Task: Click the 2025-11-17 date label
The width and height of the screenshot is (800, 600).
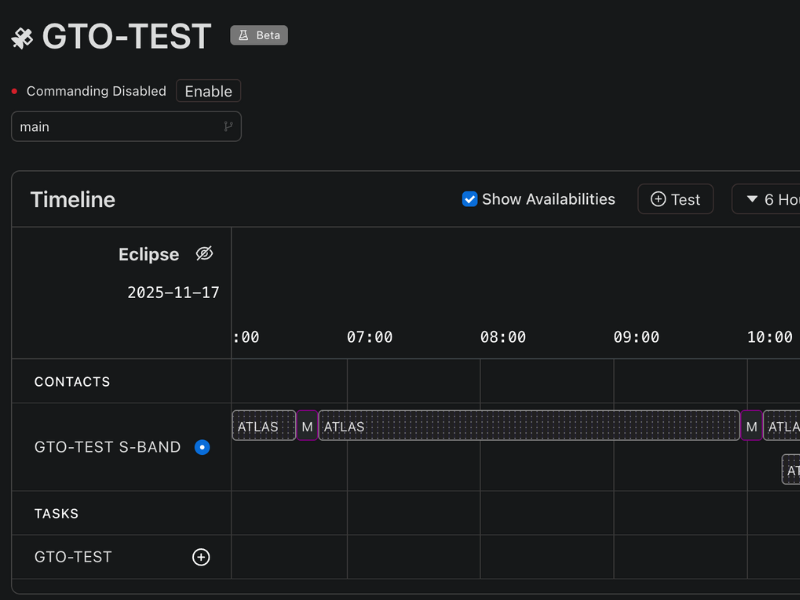Action: click(173, 292)
